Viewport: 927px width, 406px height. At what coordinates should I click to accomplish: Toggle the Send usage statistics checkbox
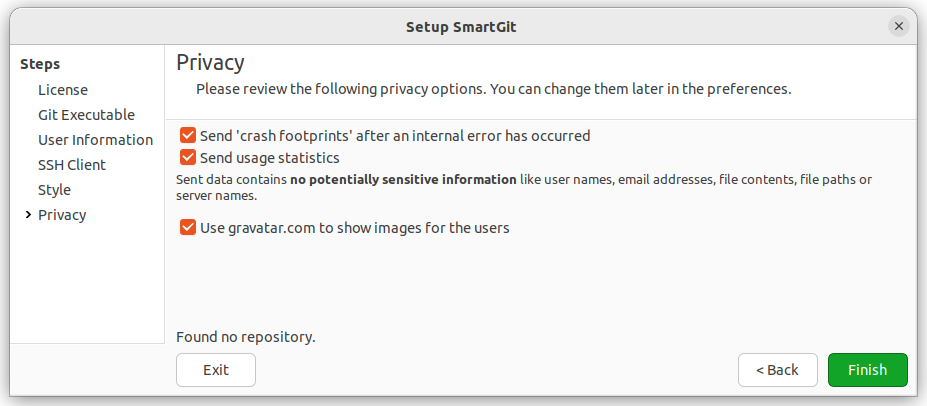(188, 158)
